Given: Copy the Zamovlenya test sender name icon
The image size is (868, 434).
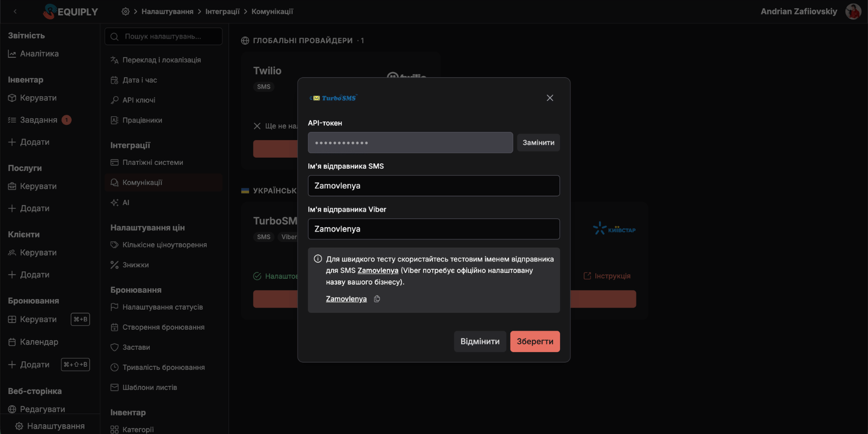Looking at the screenshot, I should click(x=377, y=299).
